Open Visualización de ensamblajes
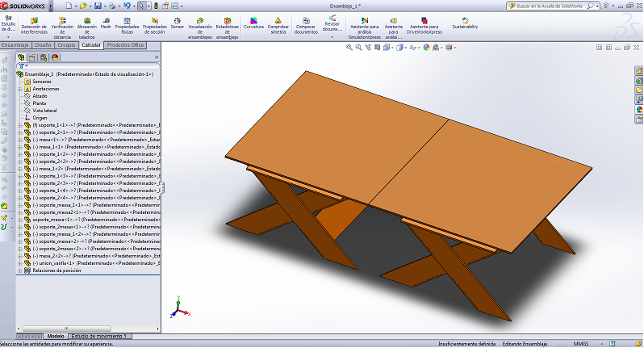This screenshot has height=348, width=644. click(200, 28)
